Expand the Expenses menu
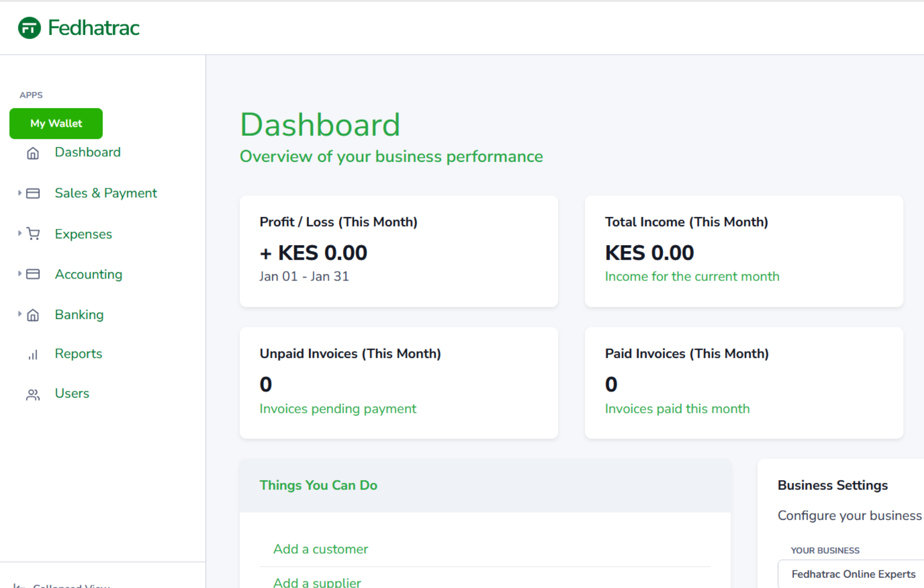 click(x=19, y=234)
